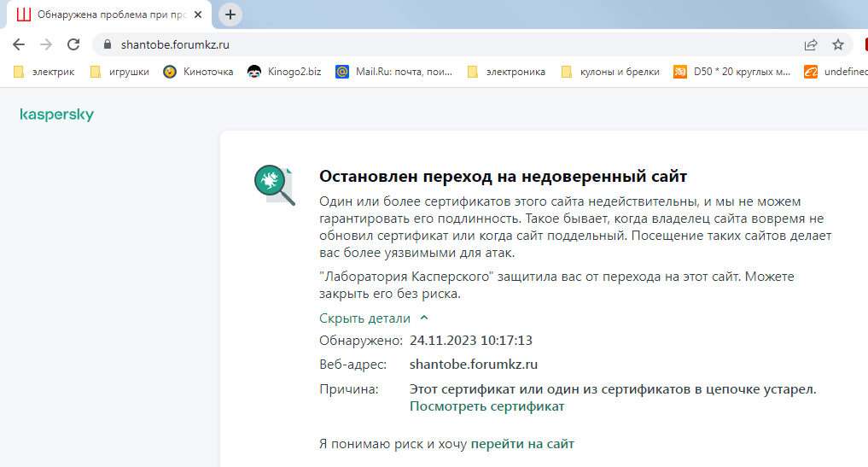This screenshot has width=868, height=467.
Task: Click the Обнаружено label
Action: click(361, 340)
